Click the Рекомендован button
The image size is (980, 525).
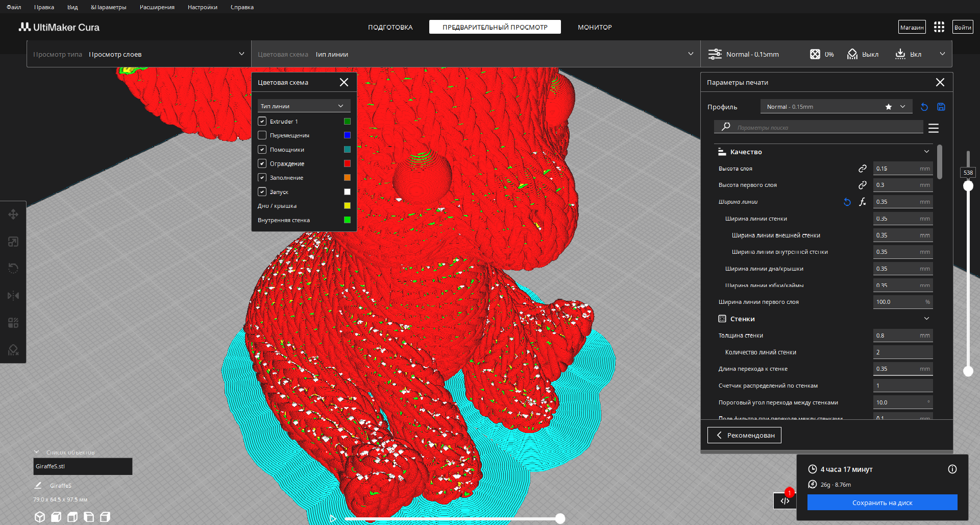[x=744, y=435]
